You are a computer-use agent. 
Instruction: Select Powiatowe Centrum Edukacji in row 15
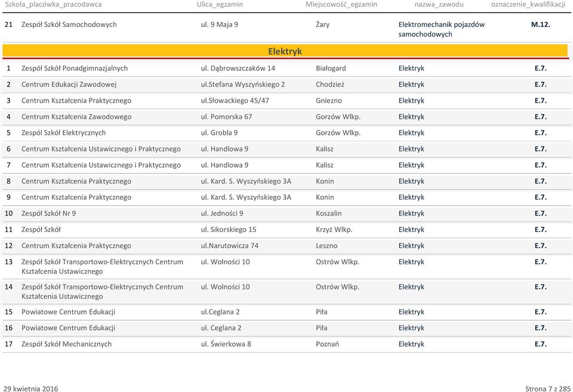(68, 311)
